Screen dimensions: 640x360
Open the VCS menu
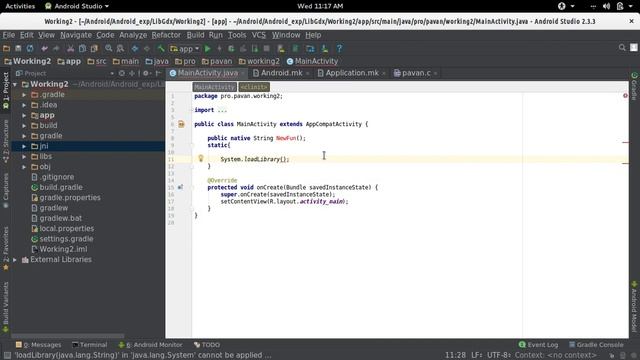pos(258,35)
